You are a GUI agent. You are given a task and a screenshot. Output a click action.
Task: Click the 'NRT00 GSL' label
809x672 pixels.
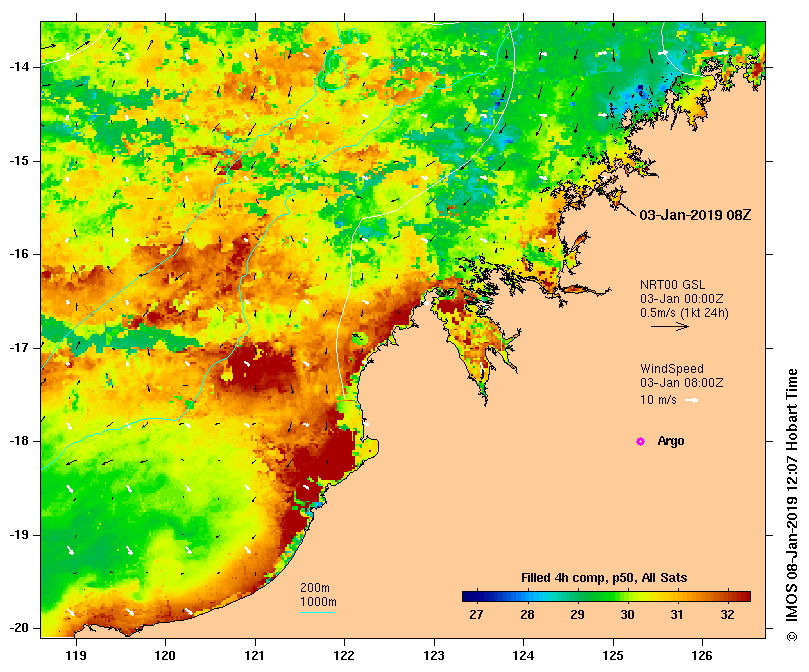(672, 285)
